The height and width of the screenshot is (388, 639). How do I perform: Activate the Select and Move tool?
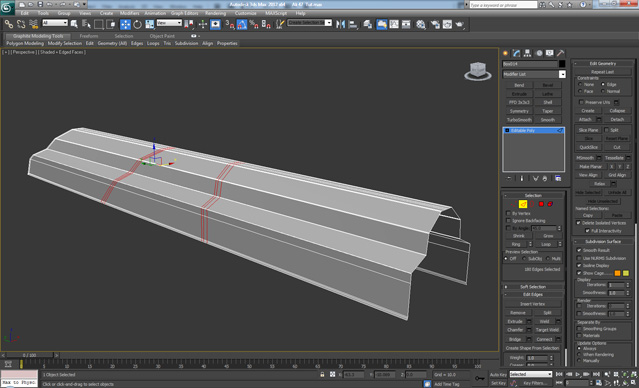(125, 24)
